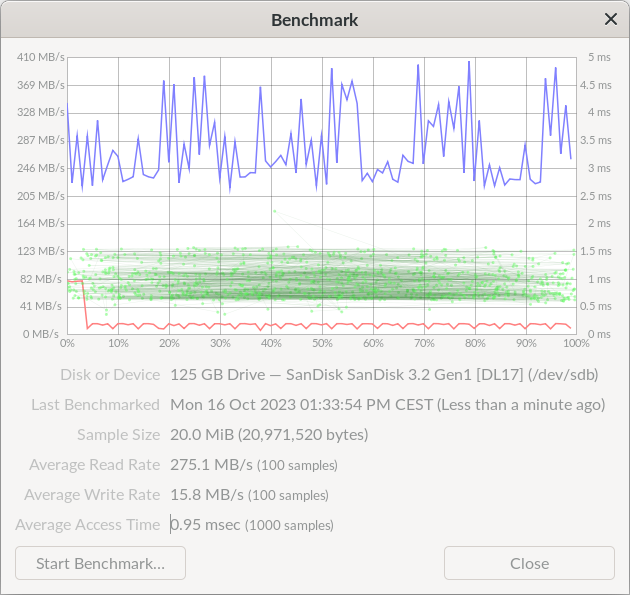Click the Disk or Device label

click(109, 375)
